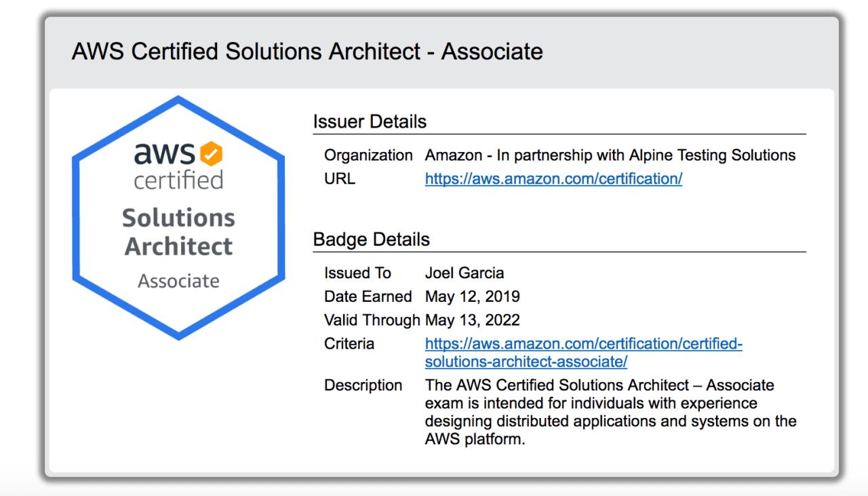Open the https://aws.amazon.com/certification/ link
This screenshot has height=496, width=868.
point(553,178)
